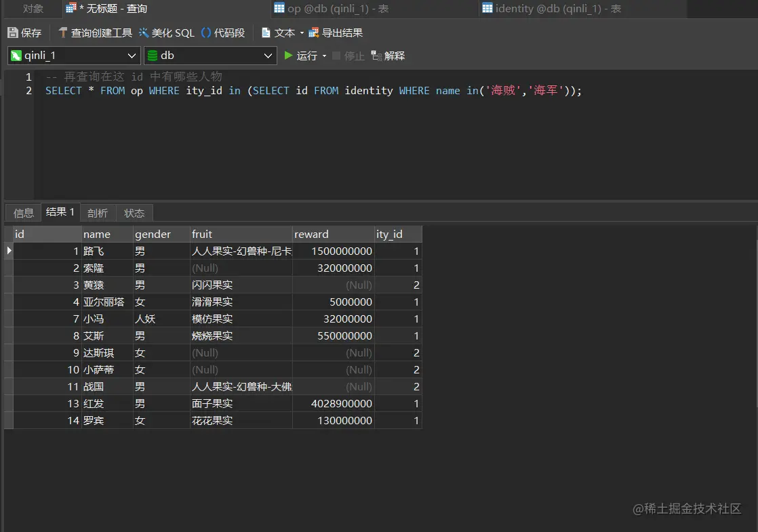This screenshot has width=758, height=532.
Task: Click the comment on editor line 1
Action: click(x=134, y=77)
